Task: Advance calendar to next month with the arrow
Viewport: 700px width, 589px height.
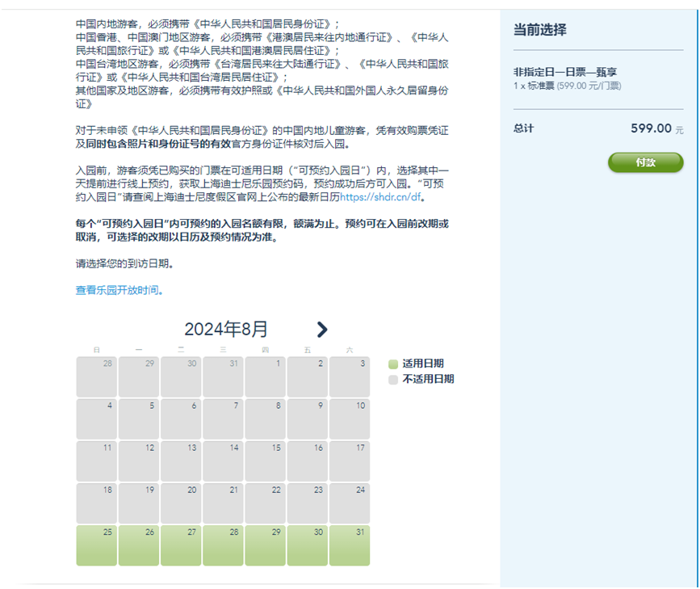Action: (323, 330)
